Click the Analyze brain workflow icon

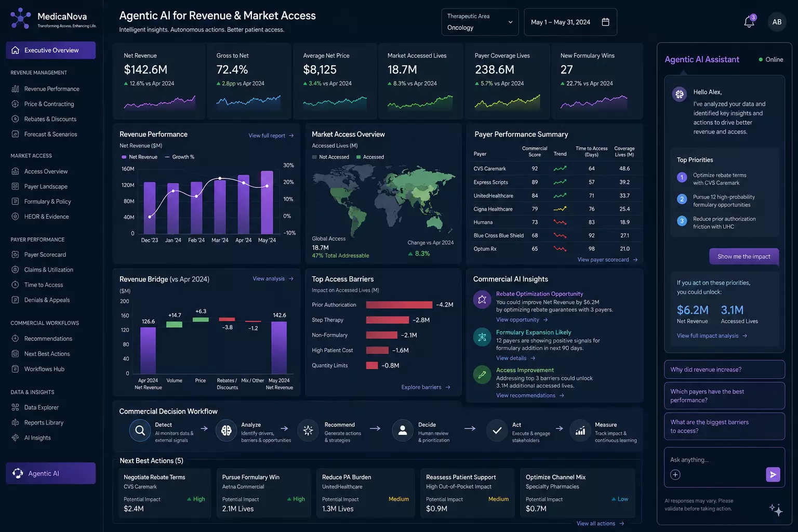[x=226, y=431]
